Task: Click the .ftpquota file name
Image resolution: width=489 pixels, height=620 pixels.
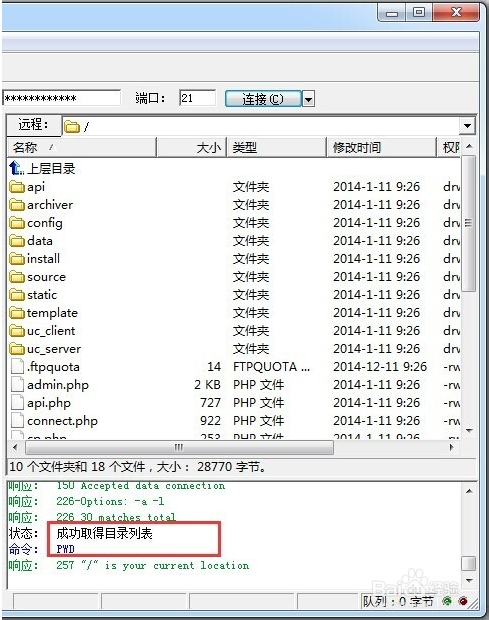Action: coord(53,367)
